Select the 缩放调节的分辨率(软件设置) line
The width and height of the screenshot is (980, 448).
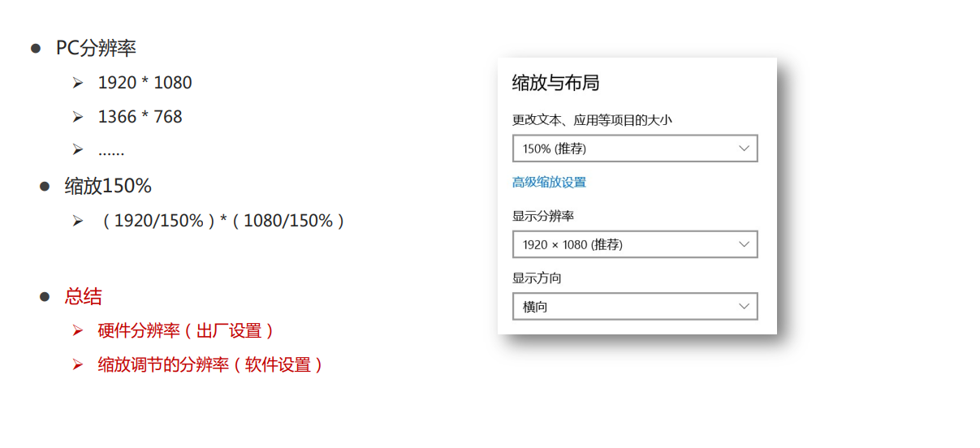pyautogui.click(x=211, y=365)
